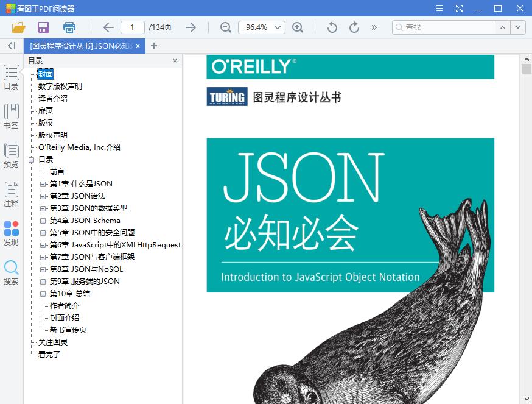Expand the 第8章 JSON与NoSQL node
Image resolution: width=532 pixels, height=404 pixels.
coord(43,269)
